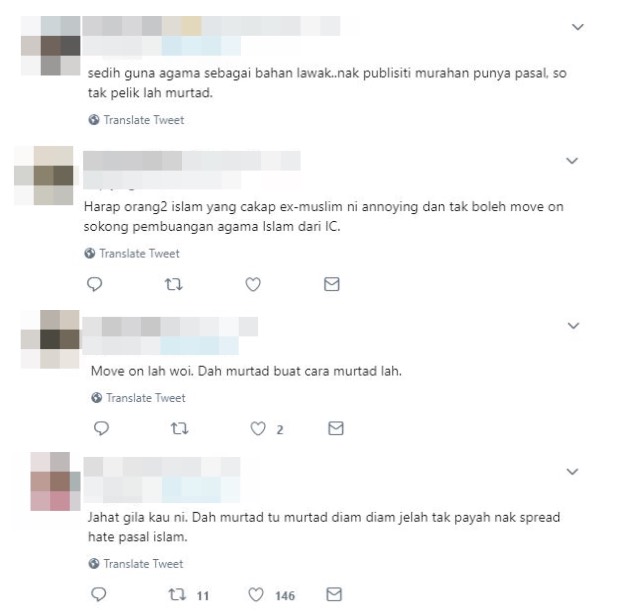Viewport: 617px width, 612px height.
Task: Translate the 'sedih guna agama' tweet
Action: click(136, 120)
